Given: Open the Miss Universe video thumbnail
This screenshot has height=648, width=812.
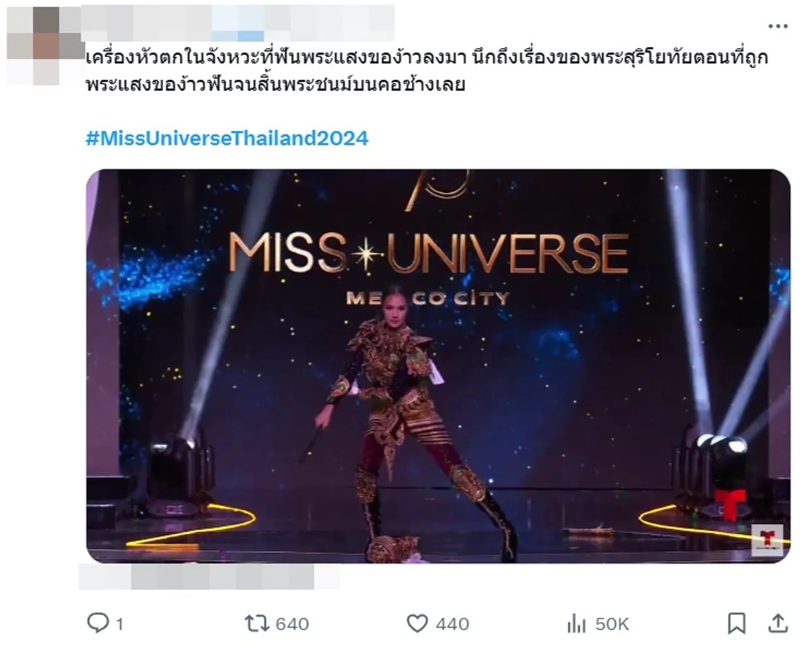Looking at the screenshot, I should tap(438, 366).
